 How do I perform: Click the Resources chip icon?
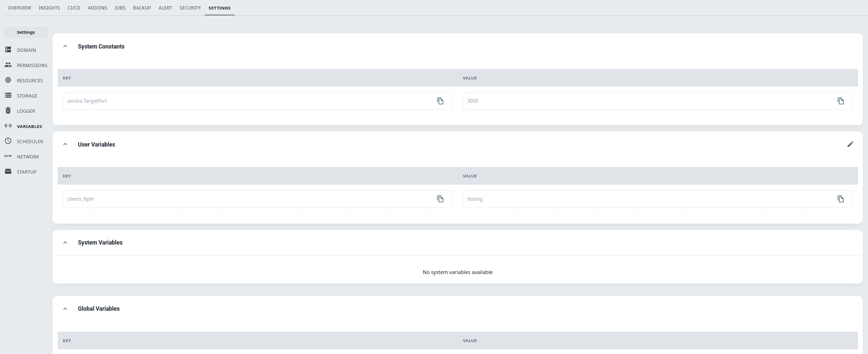pyautogui.click(x=8, y=80)
